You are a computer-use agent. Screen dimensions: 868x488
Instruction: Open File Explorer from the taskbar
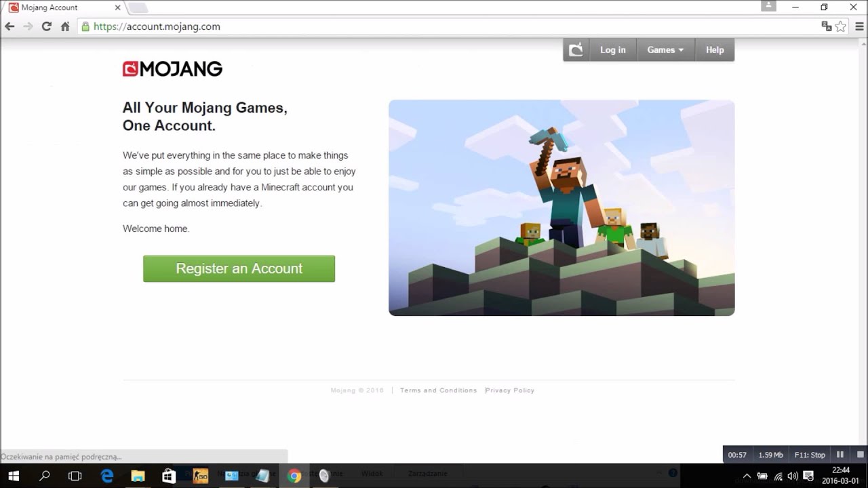pos(138,476)
